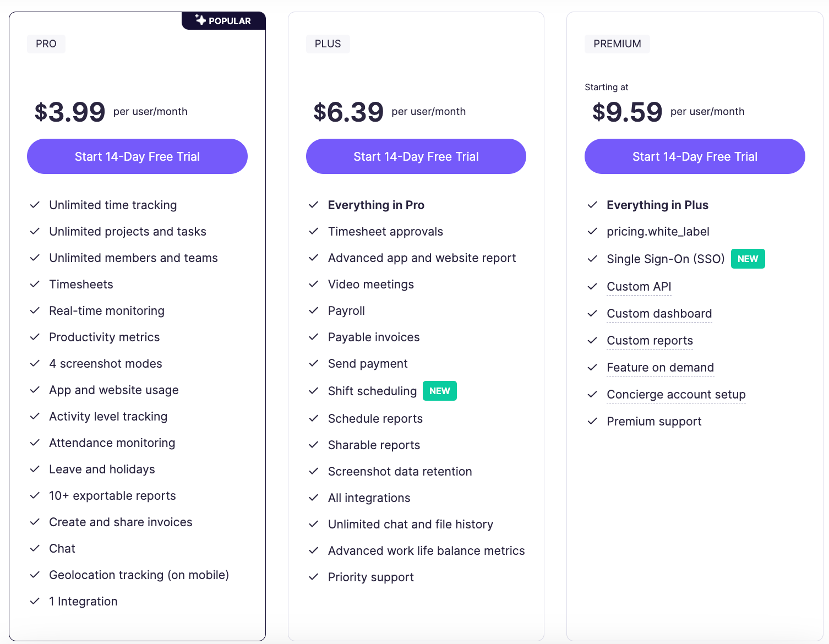The image size is (829, 644).
Task: Click the NEW badge next to Single Sign-On
Action: coord(748,259)
